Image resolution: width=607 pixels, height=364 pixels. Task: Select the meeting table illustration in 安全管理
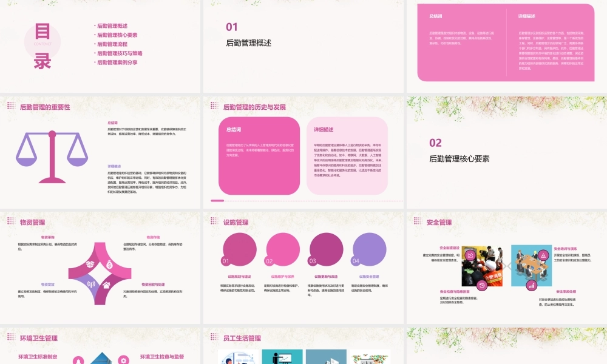point(532,266)
